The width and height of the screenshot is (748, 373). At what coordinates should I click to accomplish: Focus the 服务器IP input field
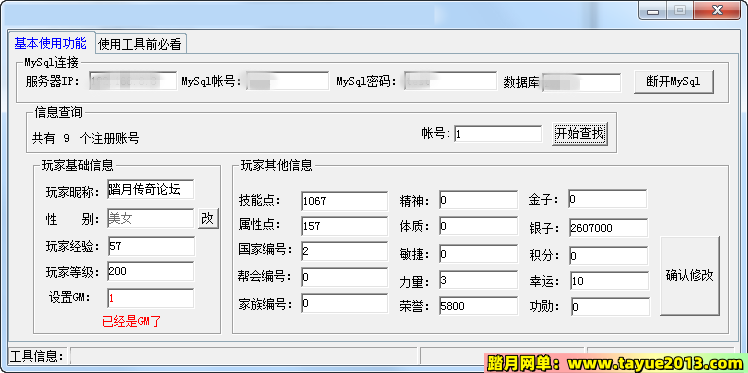click(133, 82)
